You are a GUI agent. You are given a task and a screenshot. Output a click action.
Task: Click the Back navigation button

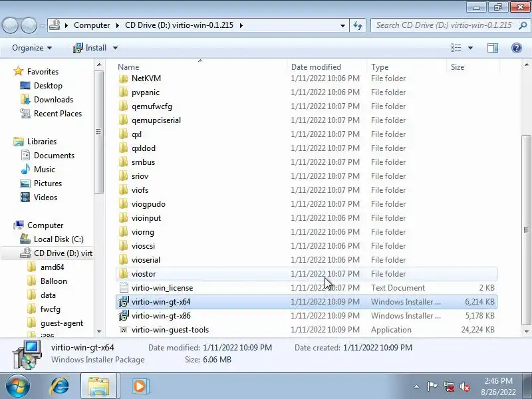(10, 25)
